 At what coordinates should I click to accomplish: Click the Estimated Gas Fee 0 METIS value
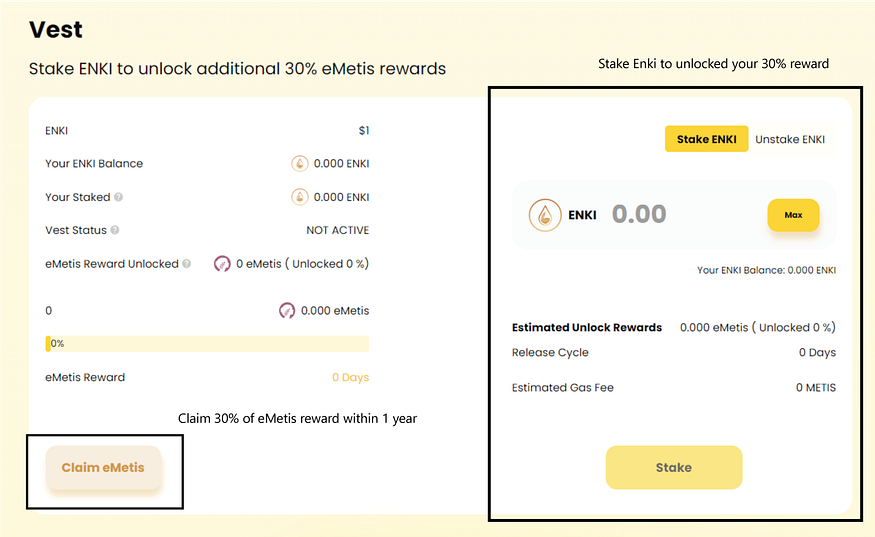coord(816,388)
